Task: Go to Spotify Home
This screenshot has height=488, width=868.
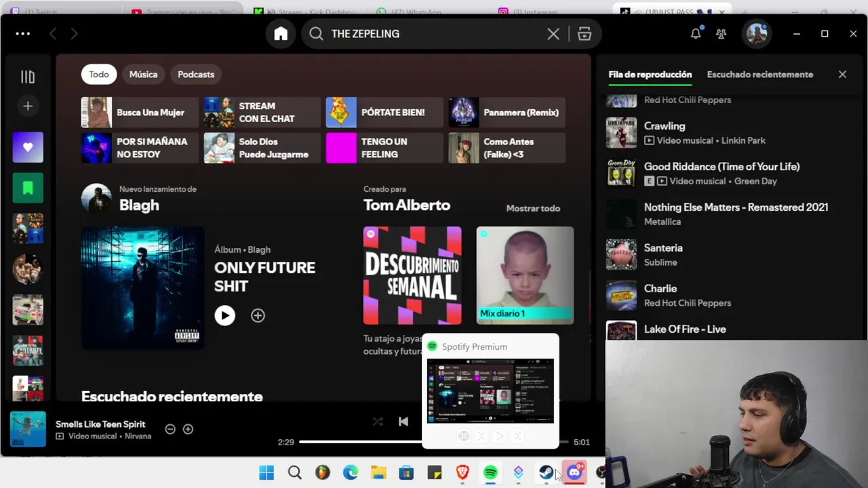Action: tap(281, 34)
